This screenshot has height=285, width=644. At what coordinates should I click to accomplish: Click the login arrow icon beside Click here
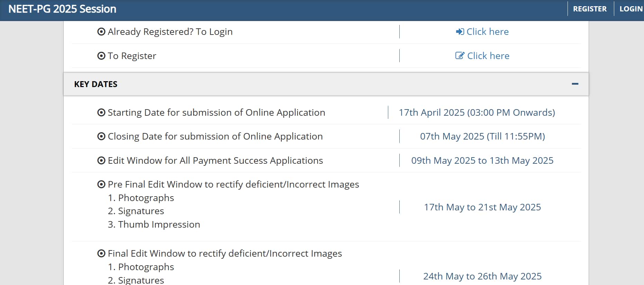(x=460, y=32)
